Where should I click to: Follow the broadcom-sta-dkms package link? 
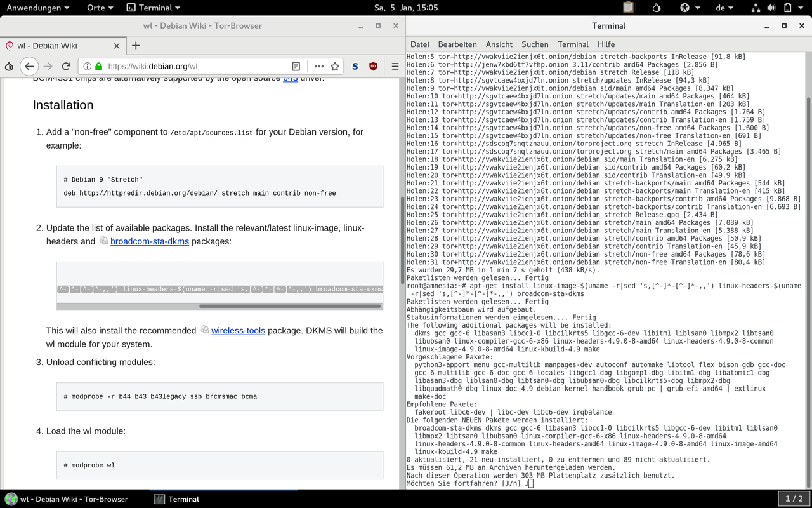pyautogui.click(x=150, y=241)
